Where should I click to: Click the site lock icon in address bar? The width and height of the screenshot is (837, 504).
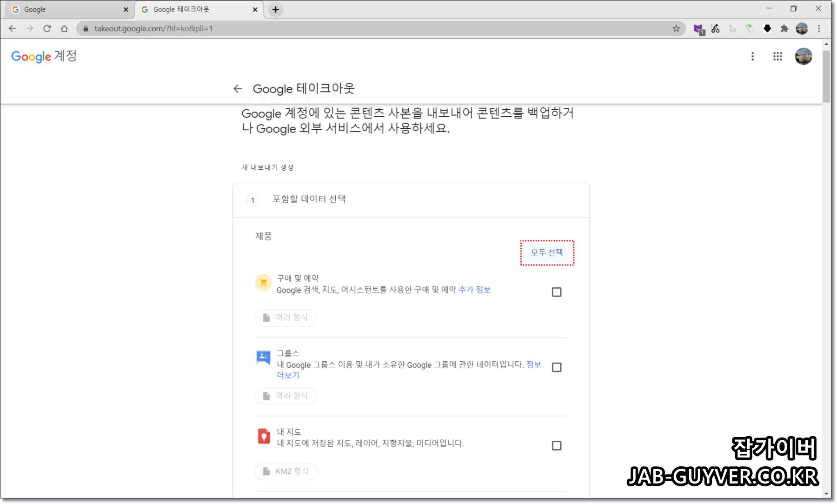point(86,28)
